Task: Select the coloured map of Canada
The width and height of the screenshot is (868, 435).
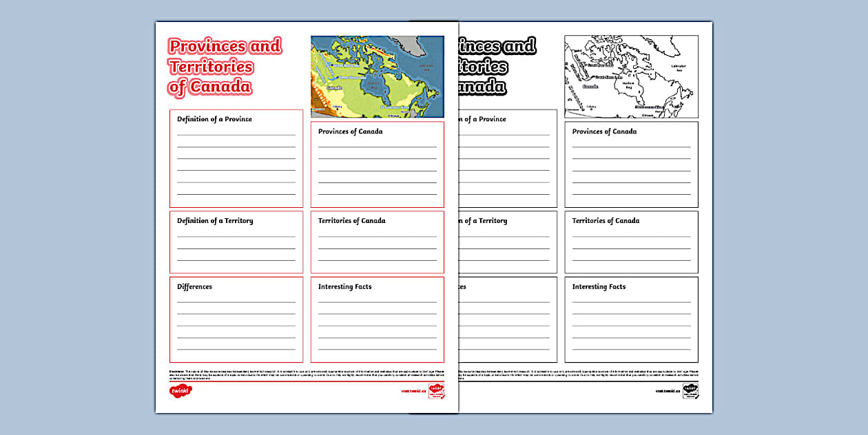Action: [x=378, y=76]
